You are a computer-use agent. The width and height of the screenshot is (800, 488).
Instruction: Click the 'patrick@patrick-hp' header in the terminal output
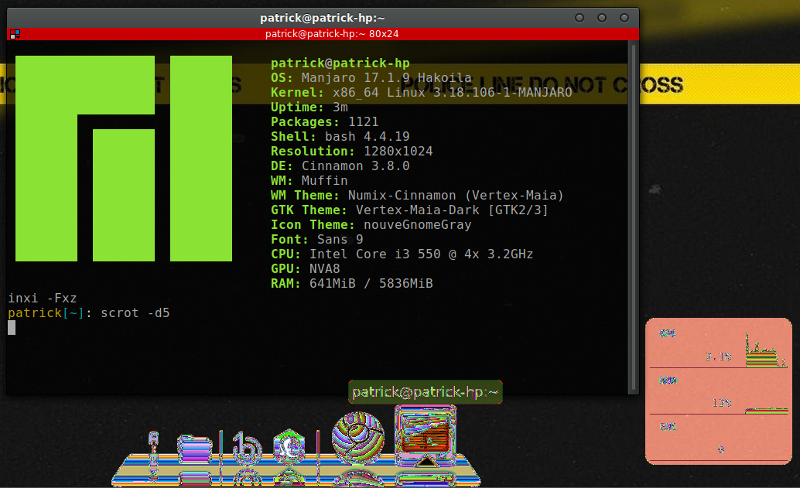tap(340, 63)
